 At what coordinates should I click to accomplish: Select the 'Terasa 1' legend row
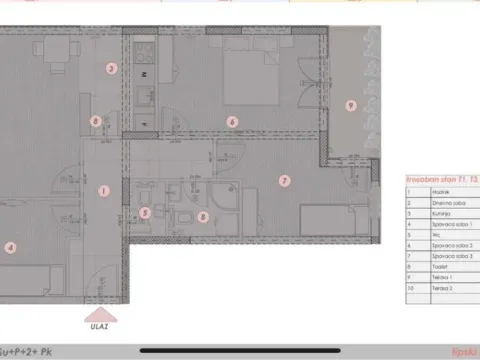coord(443,278)
